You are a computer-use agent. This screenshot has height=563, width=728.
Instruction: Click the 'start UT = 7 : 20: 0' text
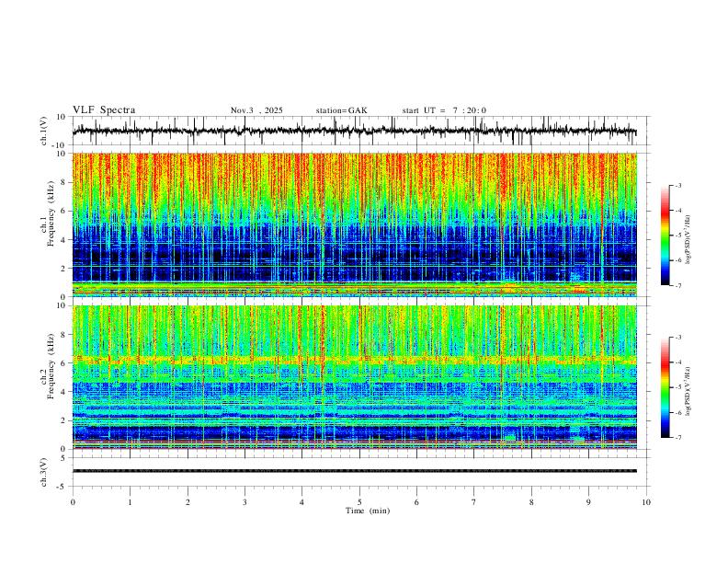tap(444, 110)
